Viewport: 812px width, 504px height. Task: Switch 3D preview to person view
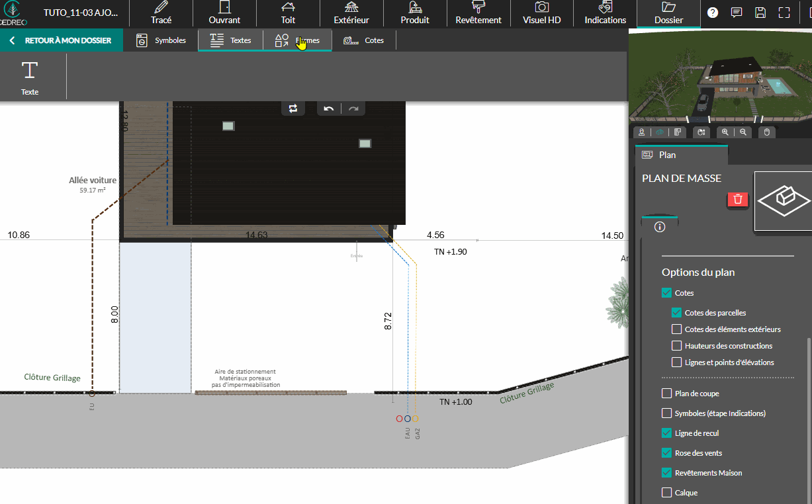(x=642, y=132)
